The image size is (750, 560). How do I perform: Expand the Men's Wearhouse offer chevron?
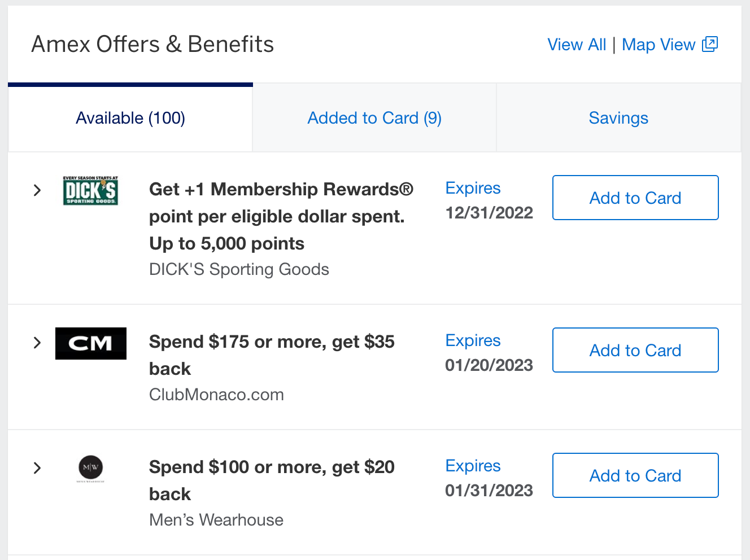coord(37,468)
